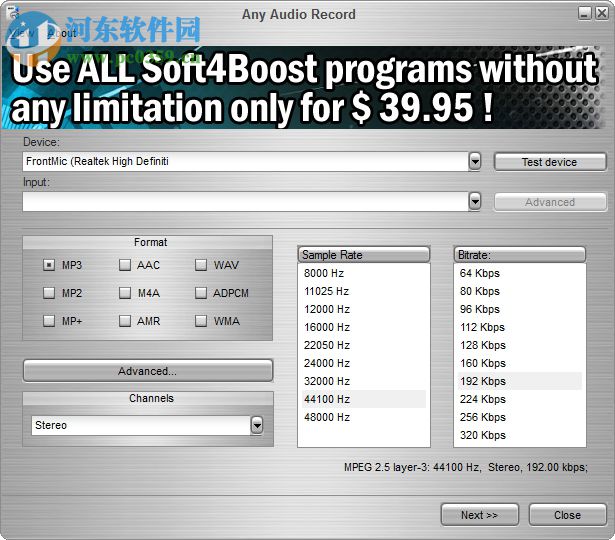615x540 pixels.
Task: Go to Next >> step
Action: pyautogui.click(x=479, y=515)
